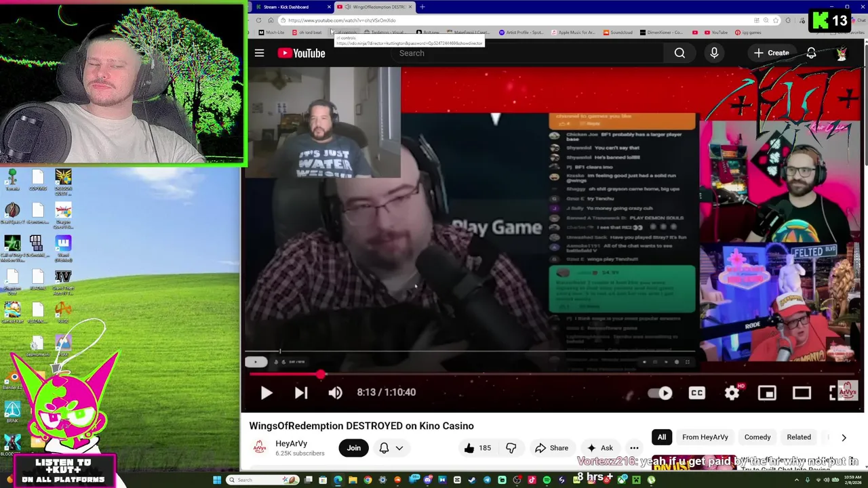The height and width of the screenshot is (488, 868).
Task: Open Phantom Dust desktop shortcut
Action: pyautogui.click(x=12, y=281)
